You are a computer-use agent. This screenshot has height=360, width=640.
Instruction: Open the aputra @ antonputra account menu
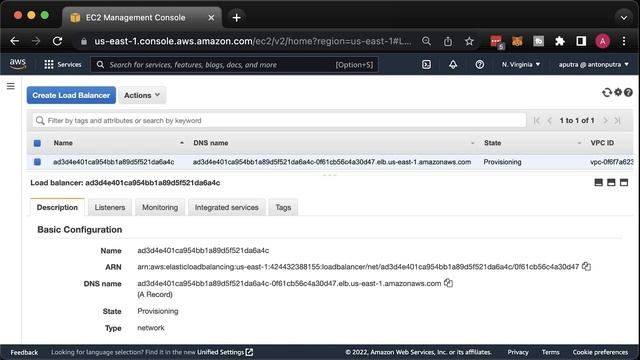(593, 64)
